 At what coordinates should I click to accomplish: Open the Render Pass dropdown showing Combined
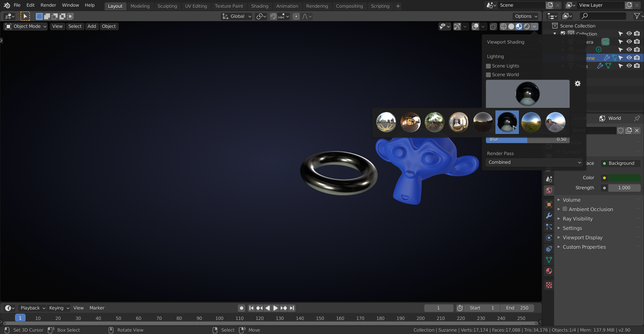tap(534, 162)
